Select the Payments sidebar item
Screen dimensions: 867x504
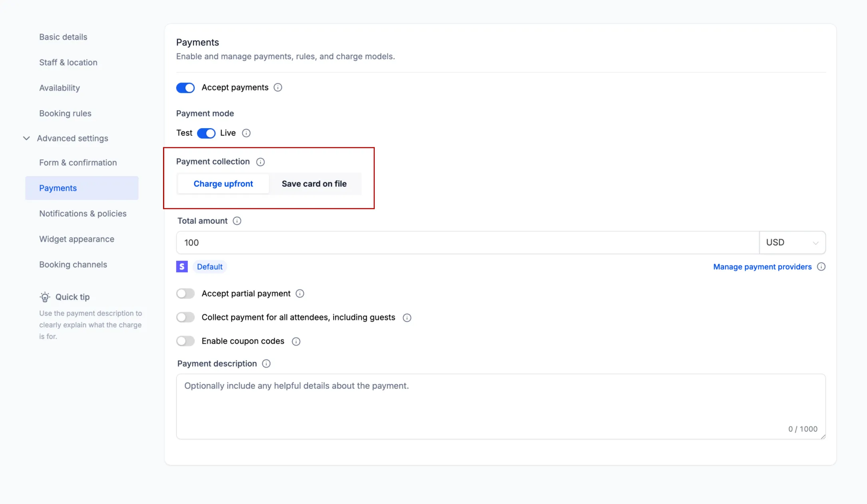tap(82, 188)
